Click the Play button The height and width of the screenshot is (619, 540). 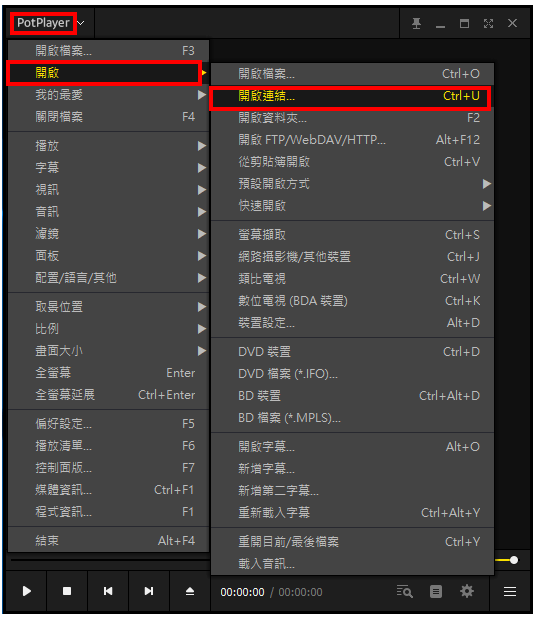tap(26, 591)
